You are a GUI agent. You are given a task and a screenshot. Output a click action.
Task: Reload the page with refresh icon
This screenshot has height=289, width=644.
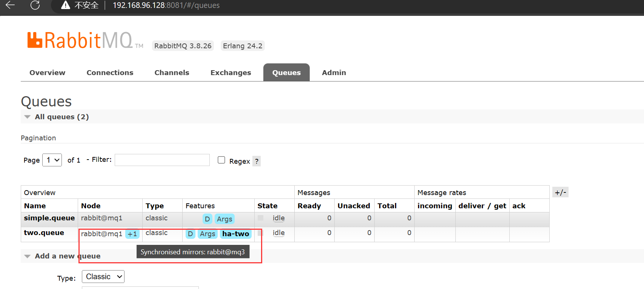[35, 5]
